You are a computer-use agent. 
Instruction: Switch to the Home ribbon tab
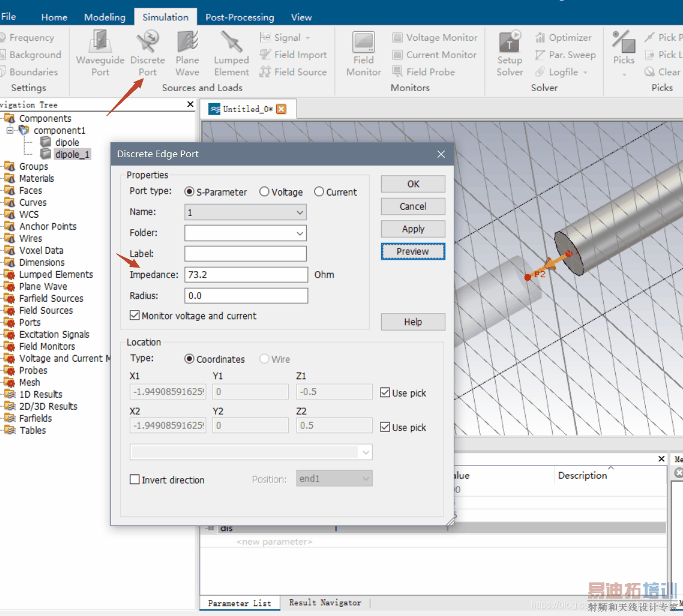pos(54,17)
